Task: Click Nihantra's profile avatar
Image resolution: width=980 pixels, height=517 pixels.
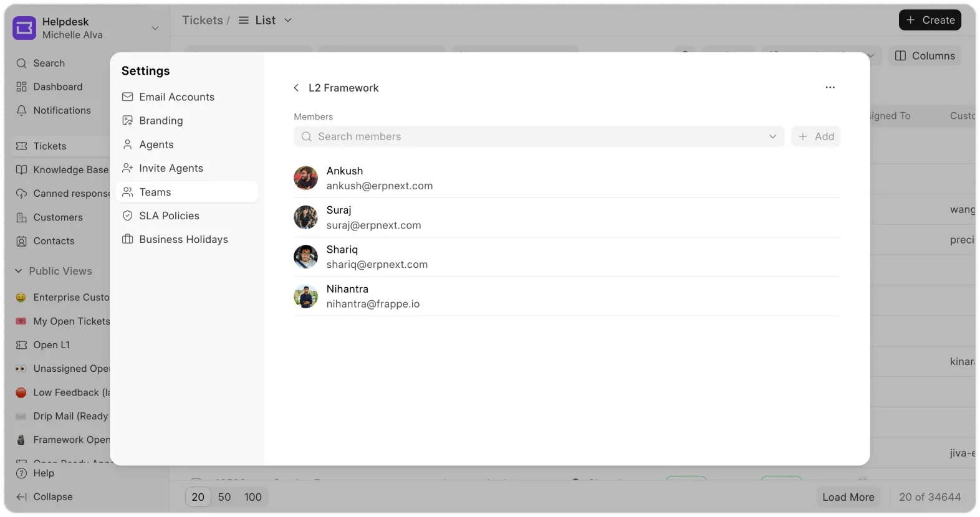Action: (x=306, y=296)
